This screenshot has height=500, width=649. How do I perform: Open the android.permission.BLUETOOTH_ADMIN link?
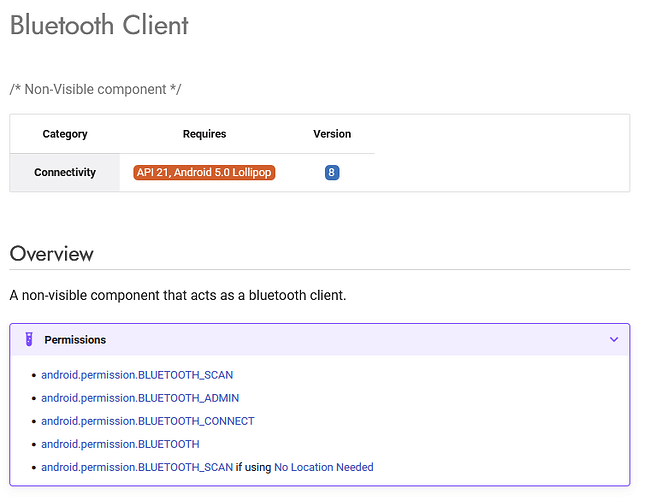click(140, 398)
